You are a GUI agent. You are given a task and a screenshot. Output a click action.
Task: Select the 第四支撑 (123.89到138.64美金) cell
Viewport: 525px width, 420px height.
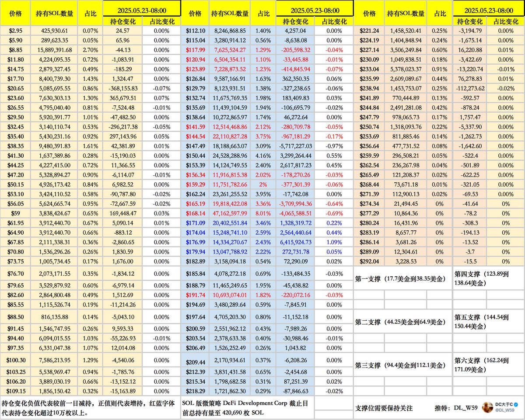[488, 278]
